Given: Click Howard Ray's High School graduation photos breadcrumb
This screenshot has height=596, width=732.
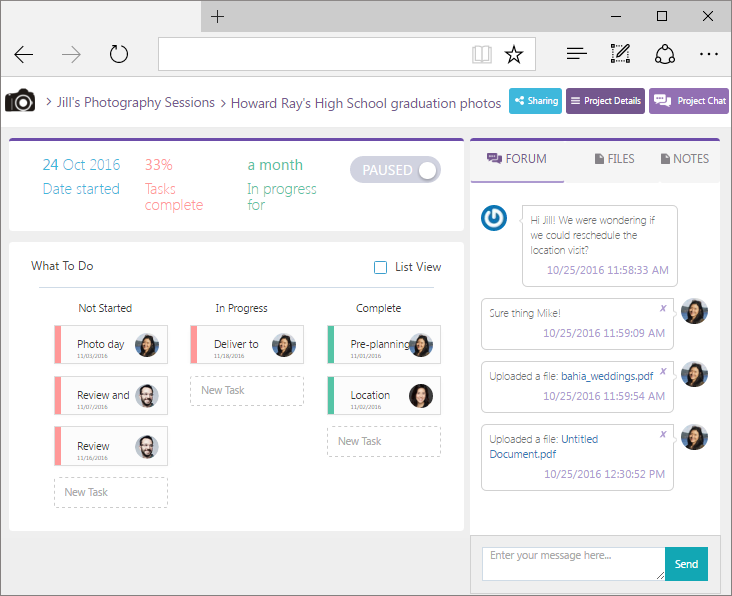Looking at the screenshot, I should 366,103.
